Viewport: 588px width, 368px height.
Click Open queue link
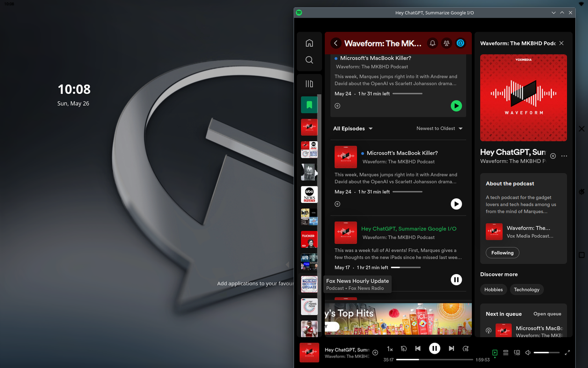point(547,314)
